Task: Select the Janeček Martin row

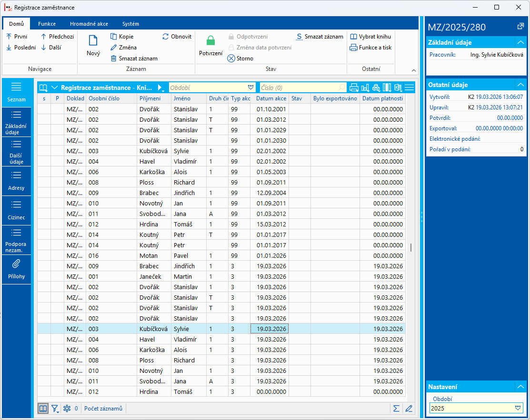Action: (221, 276)
